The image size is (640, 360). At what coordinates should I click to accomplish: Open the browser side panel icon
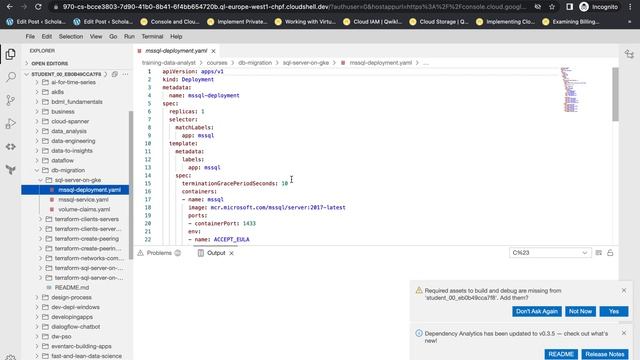click(569, 7)
